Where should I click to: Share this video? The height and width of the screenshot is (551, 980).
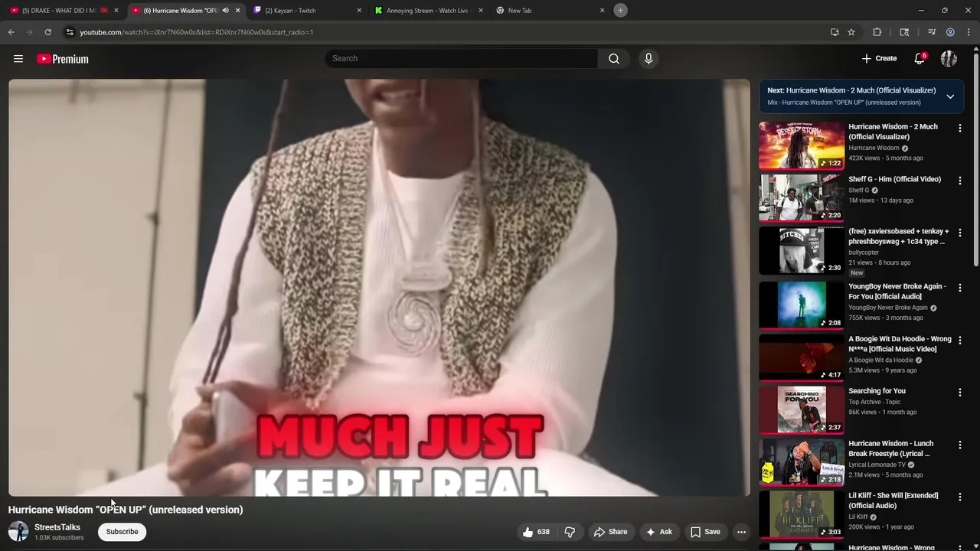coord(610,532)
